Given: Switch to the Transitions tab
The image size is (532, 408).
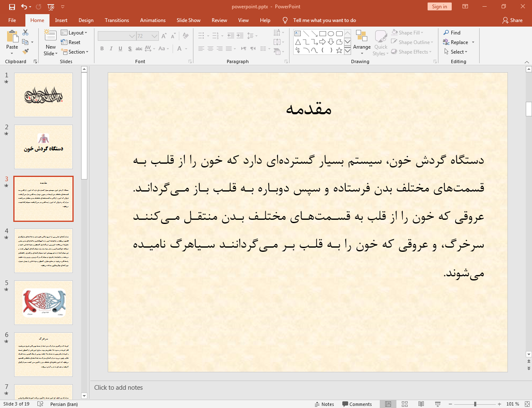Looking at the screenshot, I should click(116, 20).
